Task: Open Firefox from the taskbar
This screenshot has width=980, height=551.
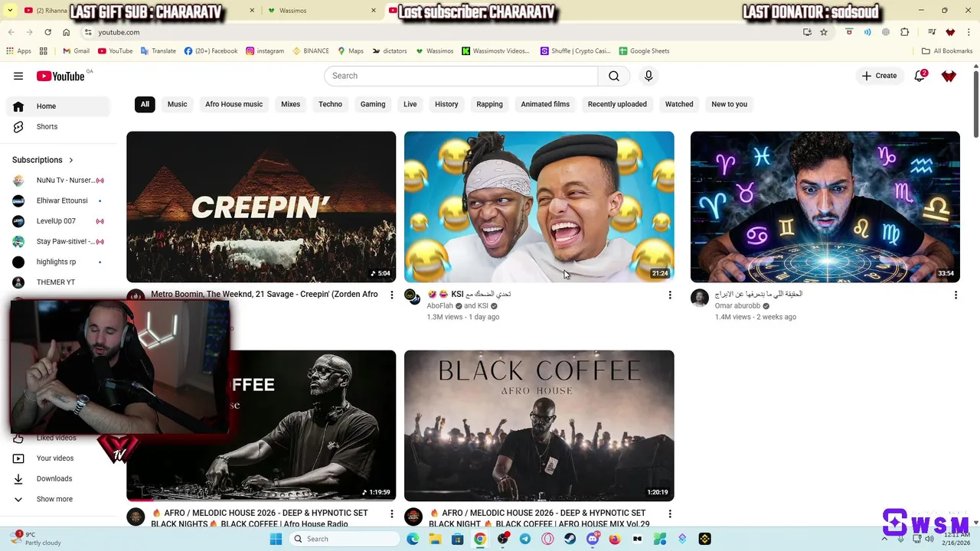Action: 615,539
